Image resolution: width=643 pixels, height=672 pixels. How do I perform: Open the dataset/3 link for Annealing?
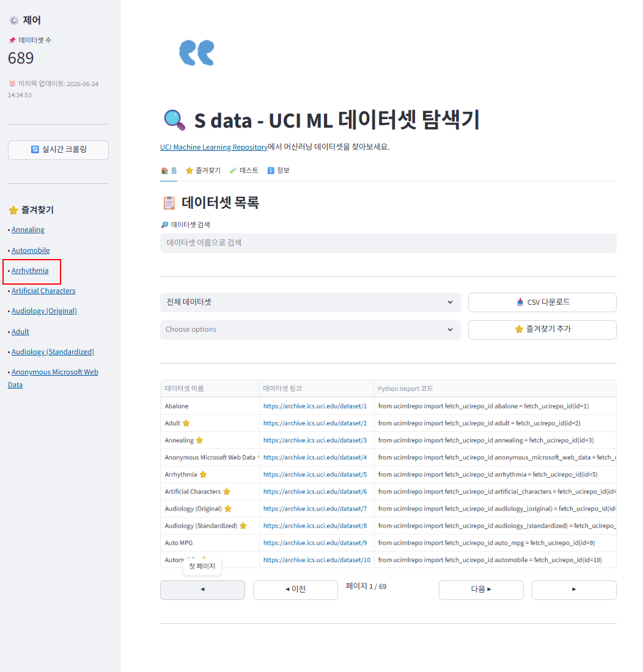[315, 440]
